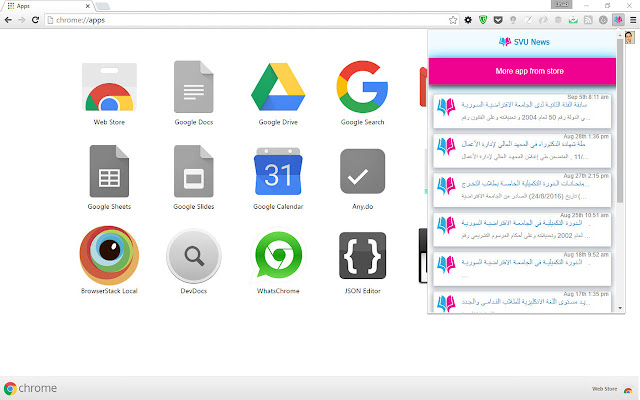
Task: Open news item dated Sep 5th 8:11 am
Action: click(522, 111)
